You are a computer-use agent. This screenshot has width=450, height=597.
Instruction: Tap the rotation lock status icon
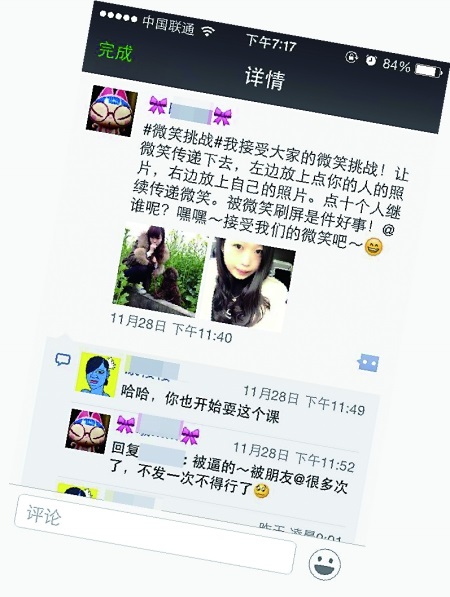tap(351, 57)
